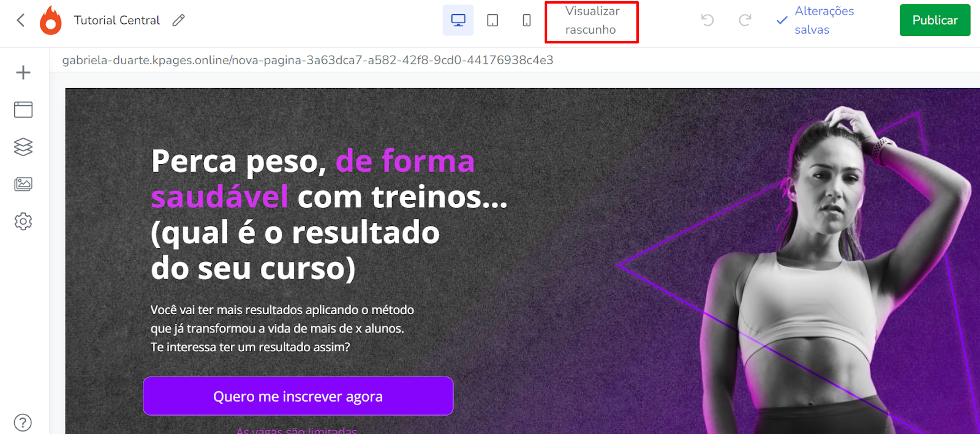Screen dimensions: 980x434
Task: Open Visualizar rascunho preview
Action: tap(592, 21)
